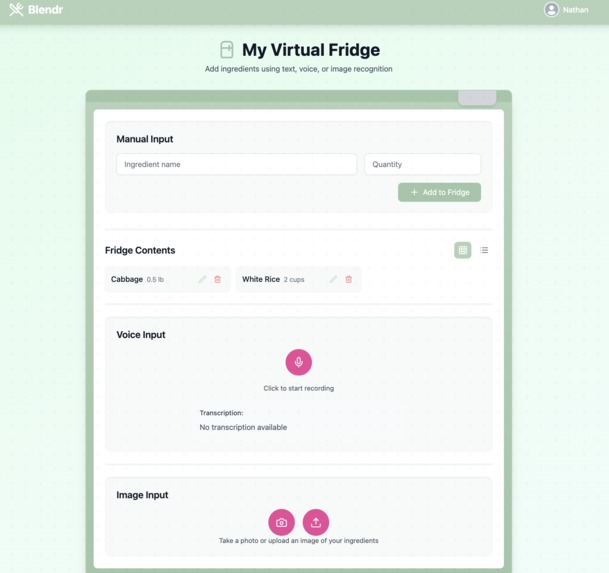Screen dimensions: 609x573
Task: Click 'No transcription available' text
Action: click(x=243, y=427)
